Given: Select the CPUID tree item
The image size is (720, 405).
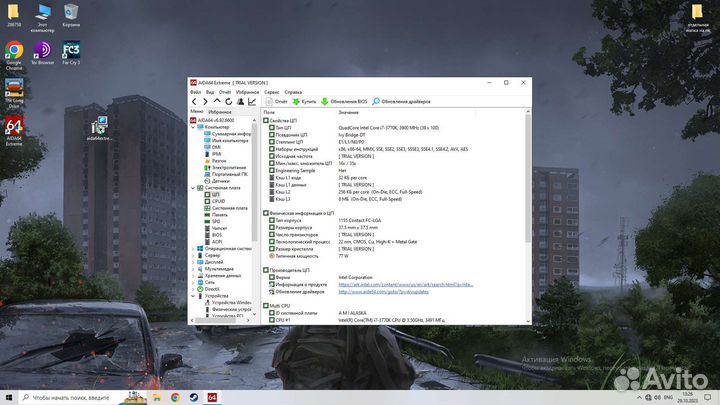Looking at the screenshot, I should click(x=215, y=201).
